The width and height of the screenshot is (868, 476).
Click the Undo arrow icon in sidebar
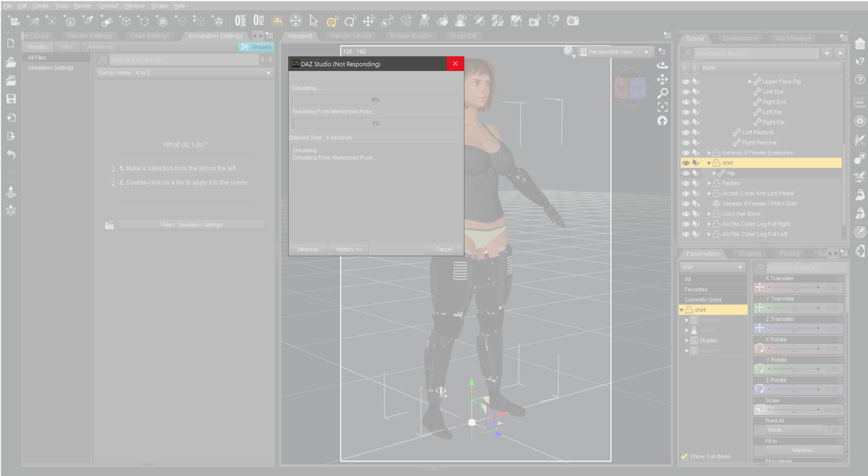click(x=11, y=155)
